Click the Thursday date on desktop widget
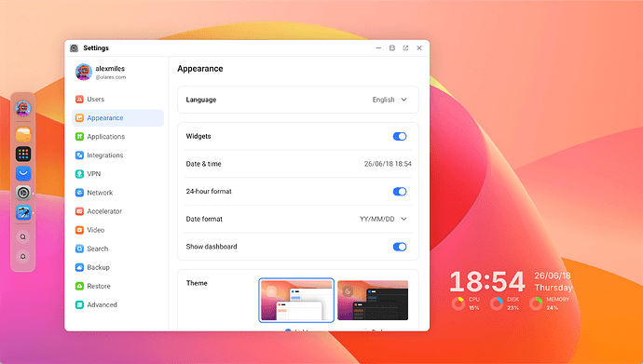The height and width of the screenshot is (364, 643). [554, 288]
